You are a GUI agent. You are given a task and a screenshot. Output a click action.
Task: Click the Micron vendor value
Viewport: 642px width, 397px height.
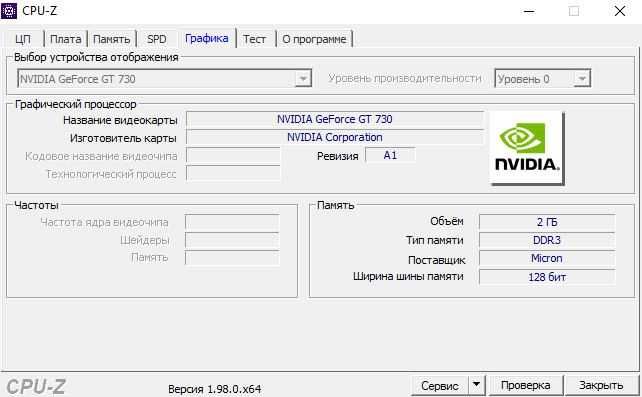pos(547,258)
